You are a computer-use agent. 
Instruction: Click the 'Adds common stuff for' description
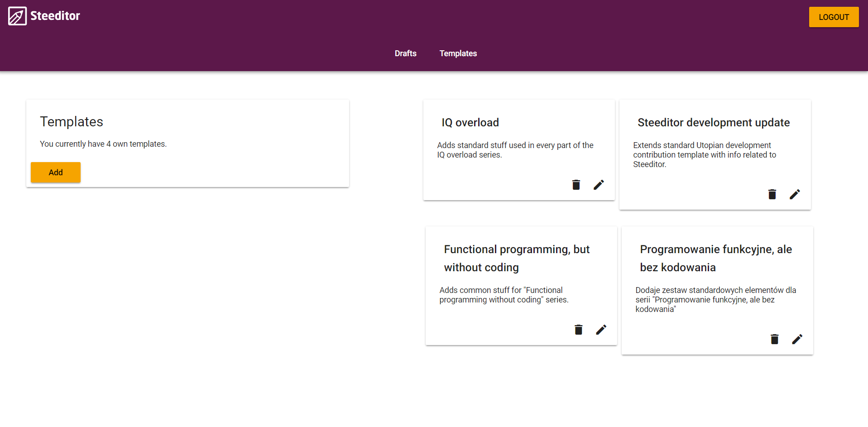504,295
